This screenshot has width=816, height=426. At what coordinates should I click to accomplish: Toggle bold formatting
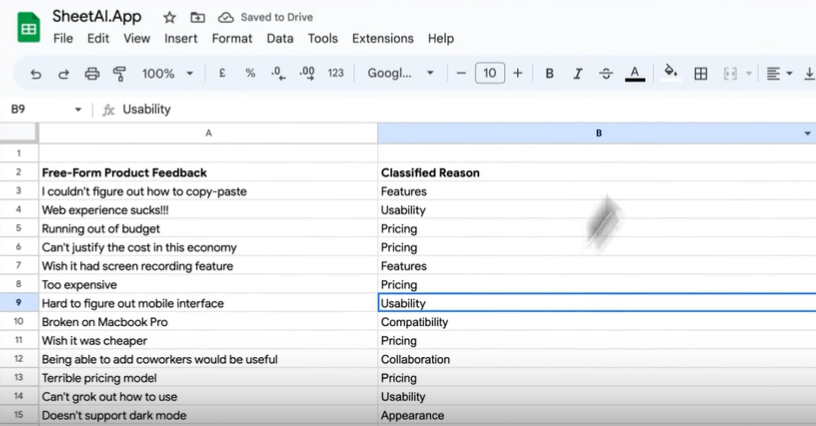(x=549, y=73)
